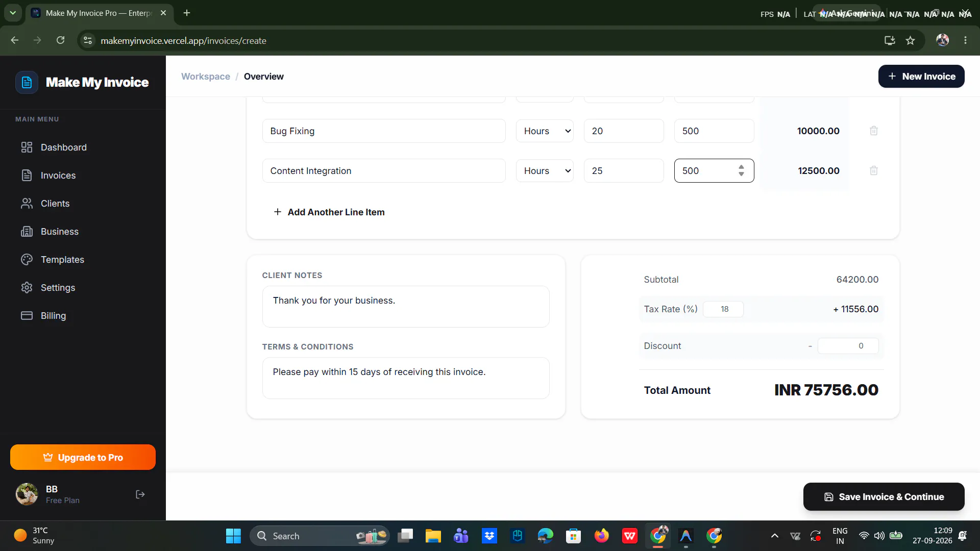The image size is (980, 551).
Task: Click the logout icon beside BB
Action: (x=140, y=494)
